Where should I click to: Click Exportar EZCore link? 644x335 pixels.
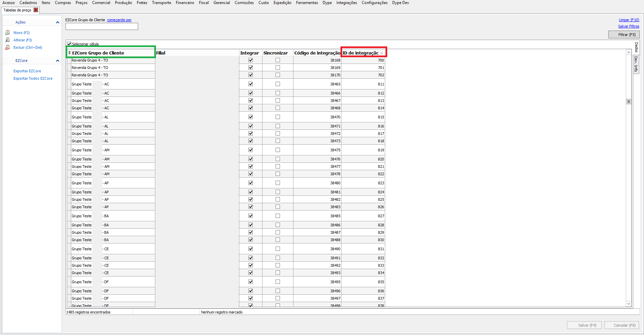(x=27, y=71)
